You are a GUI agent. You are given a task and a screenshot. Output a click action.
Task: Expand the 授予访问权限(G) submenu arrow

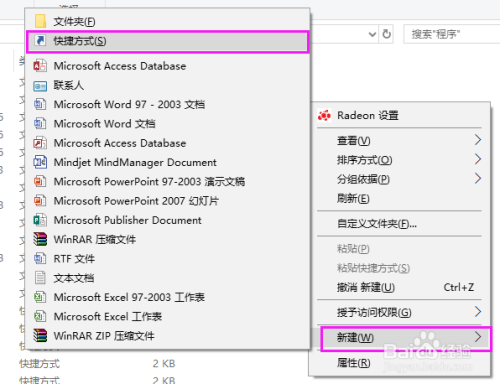(478, 312)
